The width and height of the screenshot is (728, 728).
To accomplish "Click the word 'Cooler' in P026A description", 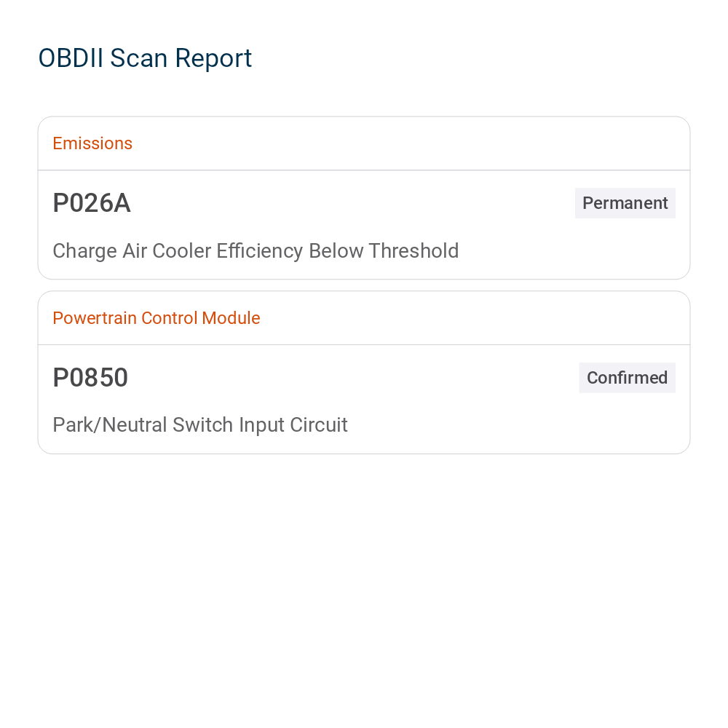I will pos(182,250).
